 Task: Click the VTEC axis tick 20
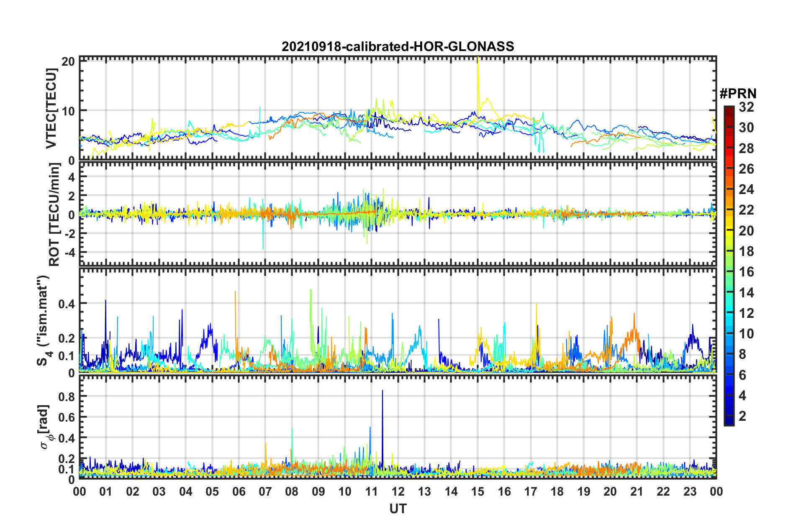[68, 61]
